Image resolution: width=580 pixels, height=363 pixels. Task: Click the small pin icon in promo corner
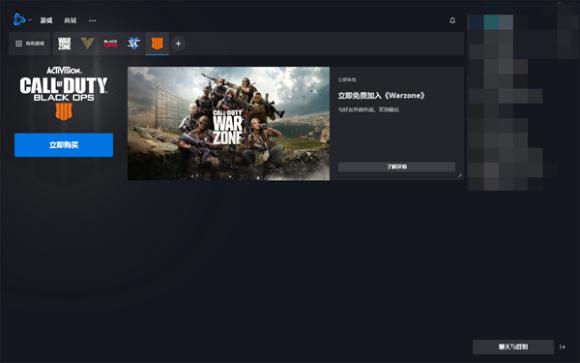(x=459, y=176)
